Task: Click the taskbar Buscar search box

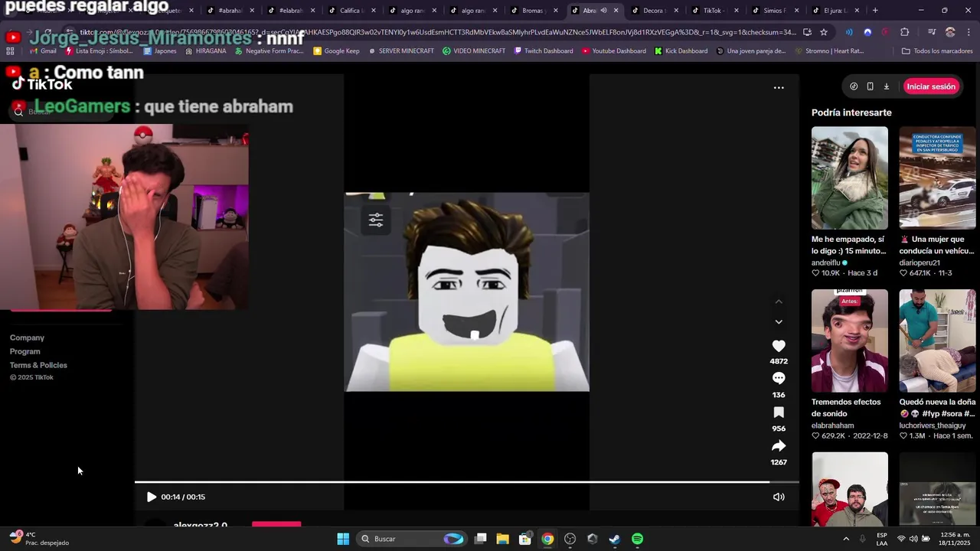Action: coord(412,539)
